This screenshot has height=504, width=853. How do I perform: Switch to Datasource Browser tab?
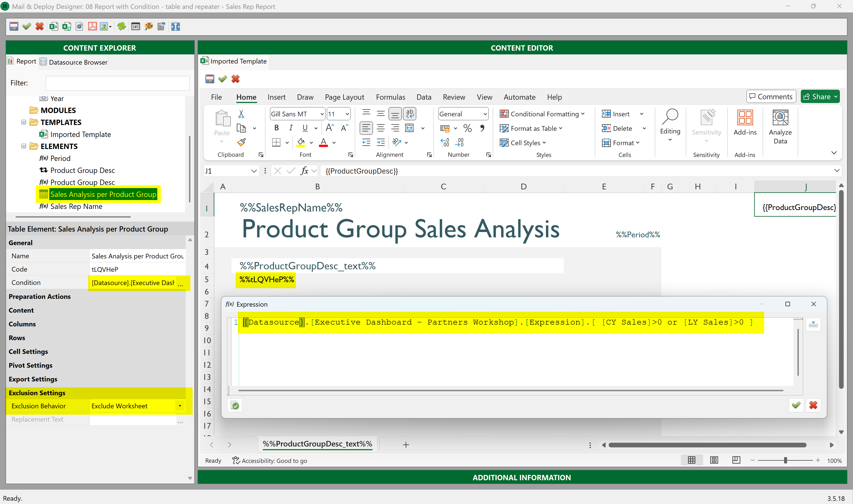(x=74, y=62)
